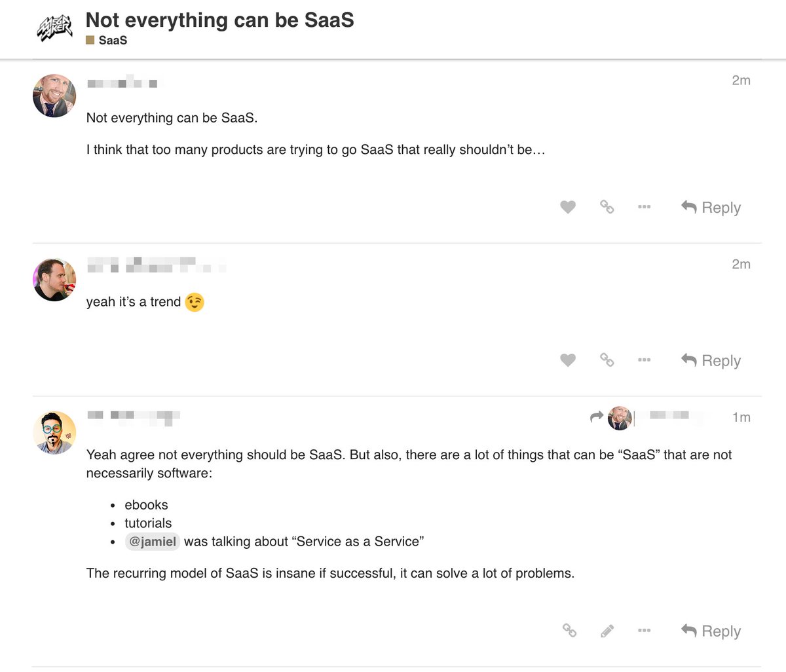The width and height of the screenshot is (786, 672).
Task: Show the in-reply-to arrow on third post
Action: pyautogui.click(x=596, y=417)
